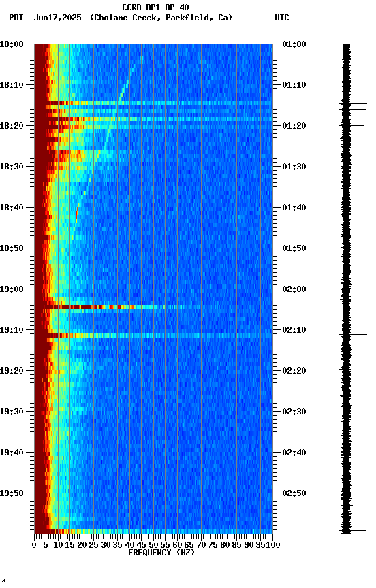The image size is (376, 588).
Task: Click the 18:50 PDT time label
Action: pos(12,248)
